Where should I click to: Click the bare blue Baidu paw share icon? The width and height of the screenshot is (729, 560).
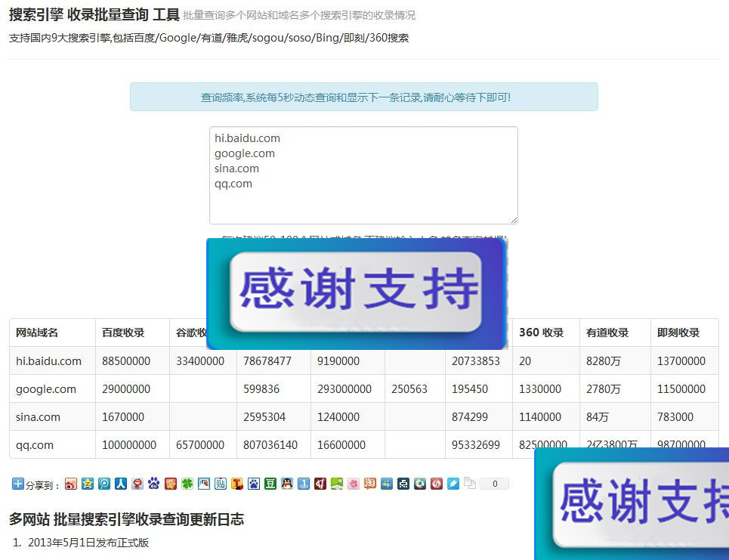tap(154, 484)
